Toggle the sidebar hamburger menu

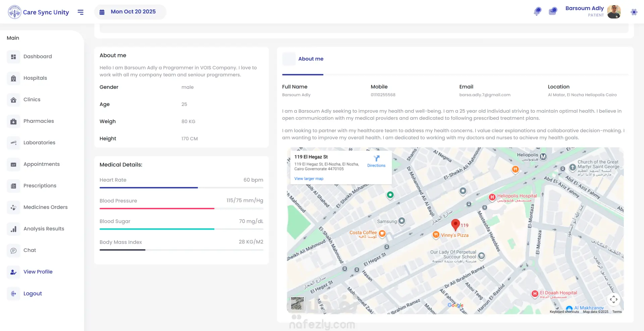click(80, 12)
